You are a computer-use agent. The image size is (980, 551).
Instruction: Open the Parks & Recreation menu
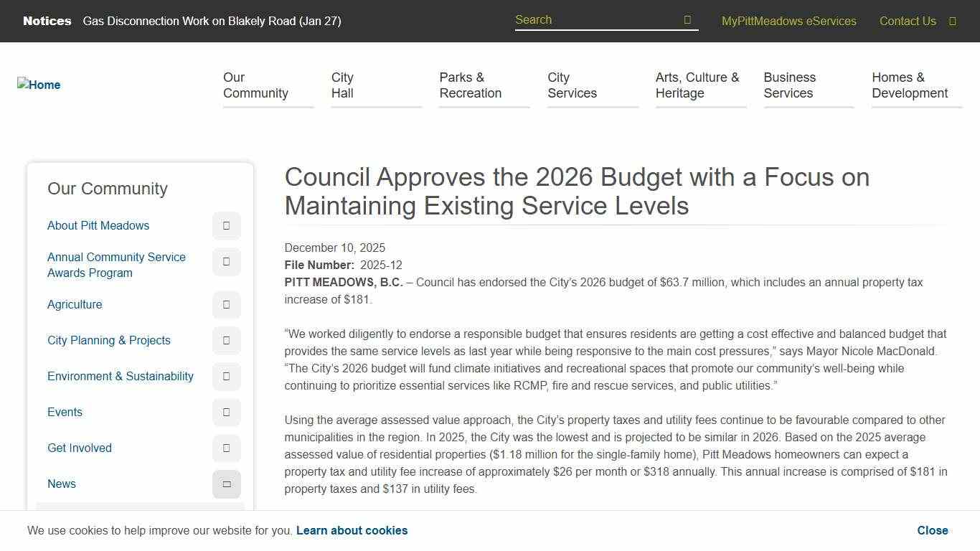[470, 85]
